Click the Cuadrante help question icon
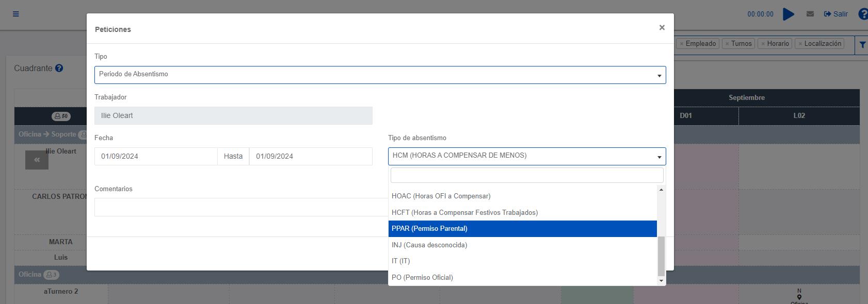Image resolution: width=868 pixels, height=304 pixels. coord(59,68)
